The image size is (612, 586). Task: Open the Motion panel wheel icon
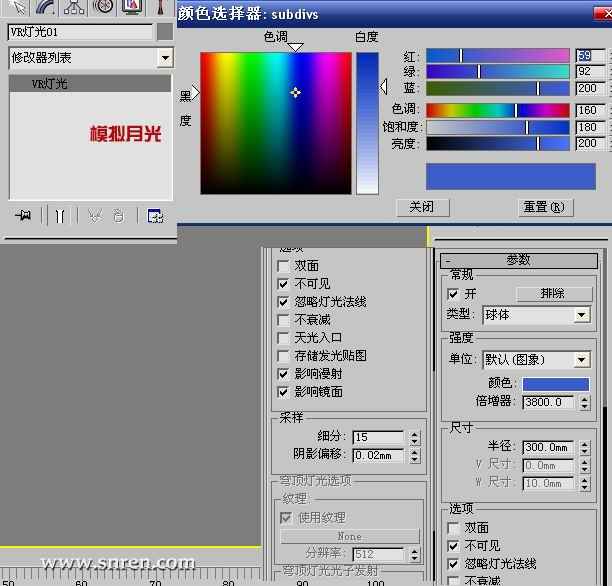coord(103,7)
